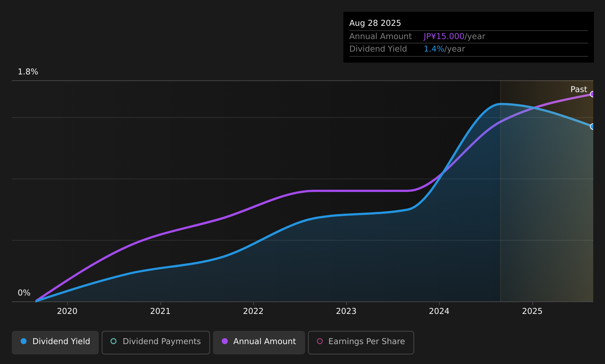The width and height of the screenshot is (605, 364).
Task: Click the 1.4%/year dividend yield value
Action: click(444, 49)
